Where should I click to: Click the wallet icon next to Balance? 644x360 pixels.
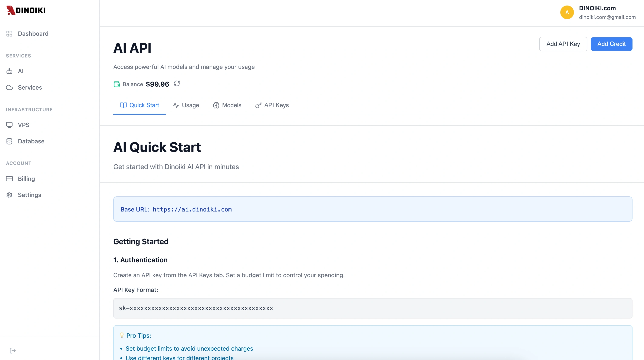(116, 84)
